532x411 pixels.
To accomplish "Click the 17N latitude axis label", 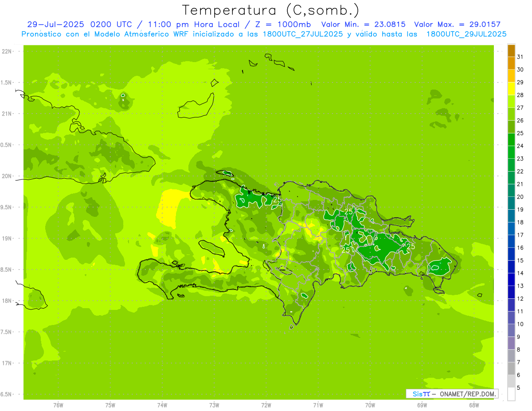I will (x=7, y=363).
